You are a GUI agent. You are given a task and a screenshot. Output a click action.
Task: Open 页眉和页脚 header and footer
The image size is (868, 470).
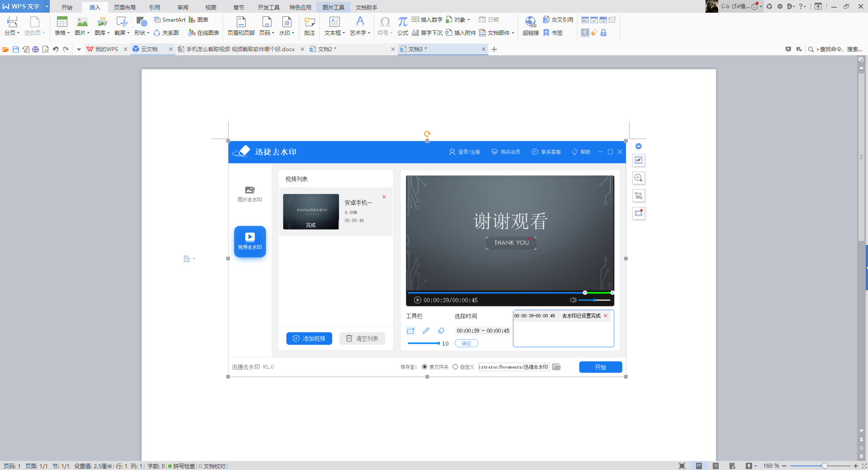point(241,26)
